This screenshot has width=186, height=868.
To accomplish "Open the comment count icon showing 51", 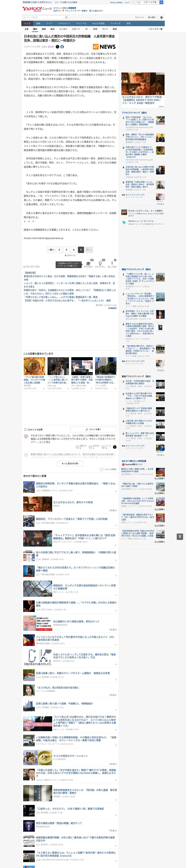I will point(44,47).
